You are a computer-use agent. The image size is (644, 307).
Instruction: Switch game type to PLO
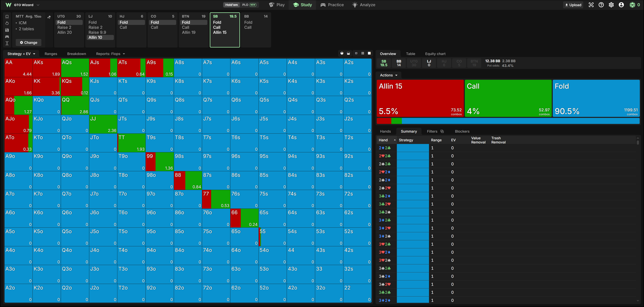click(249, 5)
